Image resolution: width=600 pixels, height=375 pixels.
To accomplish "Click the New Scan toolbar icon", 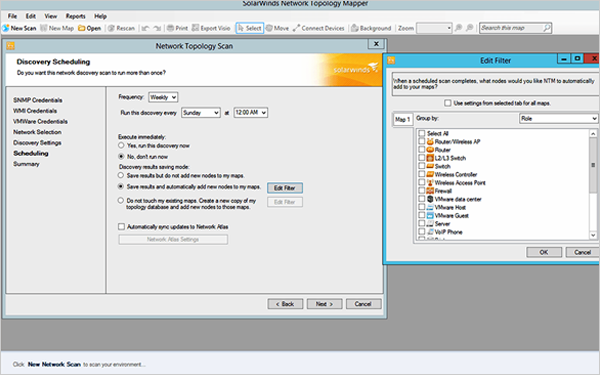I will [5, 28].
